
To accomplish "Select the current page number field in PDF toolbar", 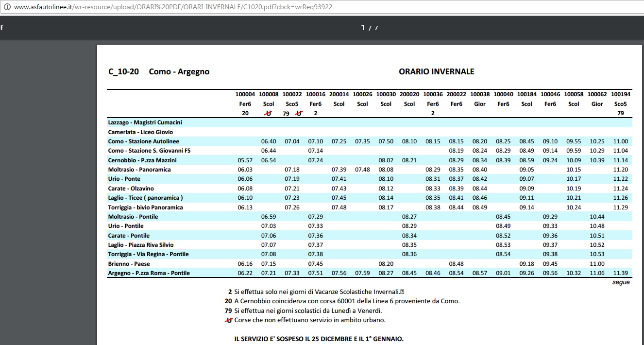I will coord(363,28).
